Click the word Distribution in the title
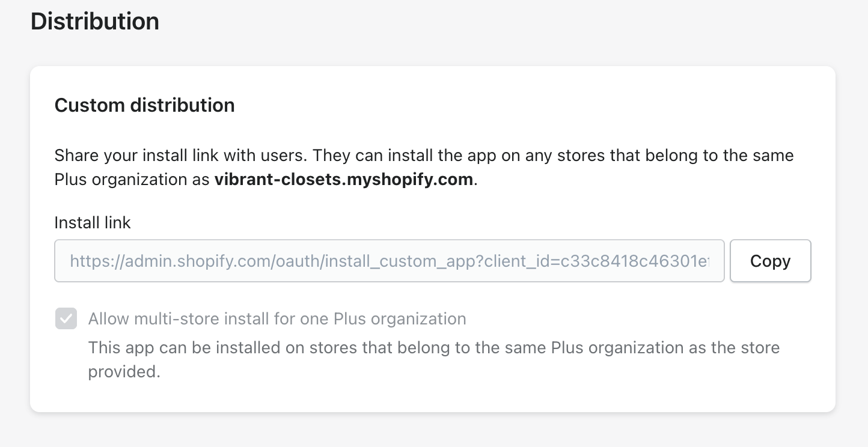The image size is (868, 447). click(94, 21)
